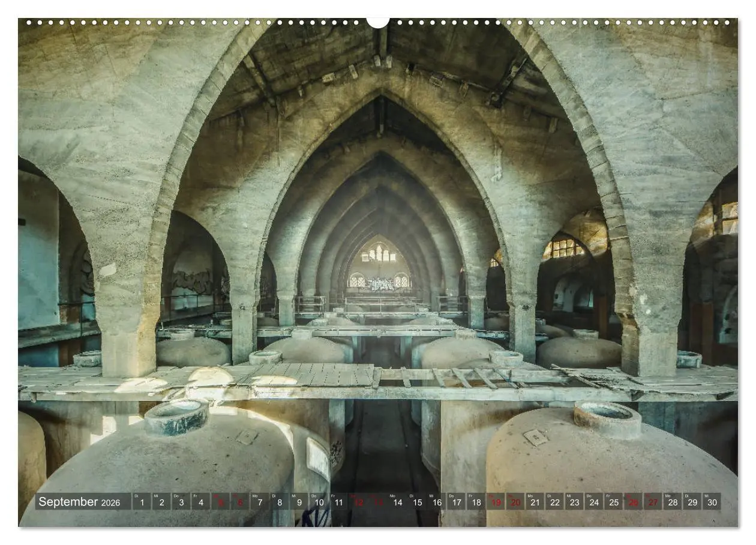
Task: Pick day 14 in the date row
Action: pyautogui.click(x=397, y=502)
